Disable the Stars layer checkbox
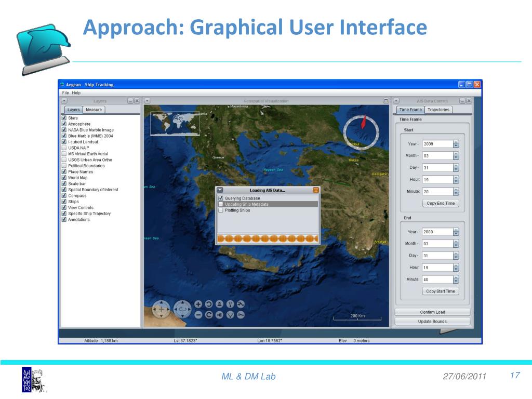532x399 pixels. coord(64,118)
